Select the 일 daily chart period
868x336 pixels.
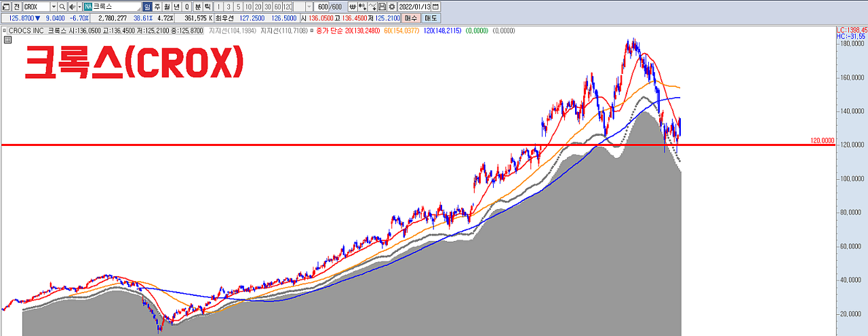pyautogui.click(x=147, y=6)
